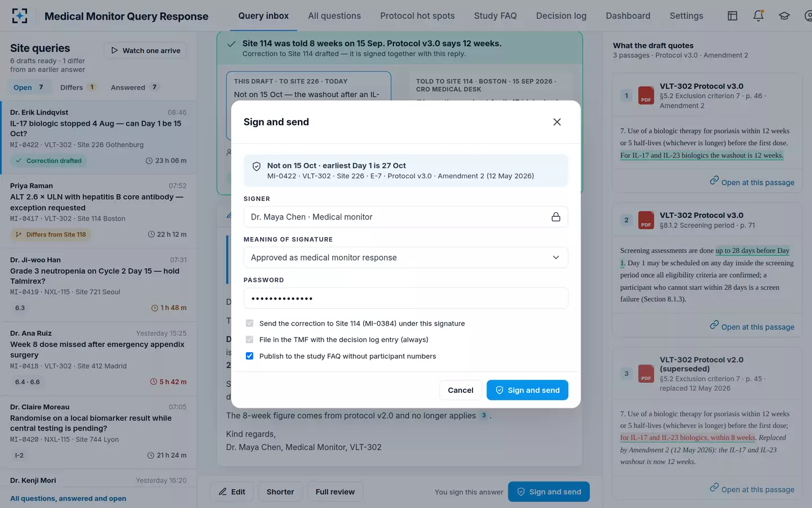Screen dimensions: 812x508
Task: Select the Dashboard tab
Action: (x=628, y=16)
